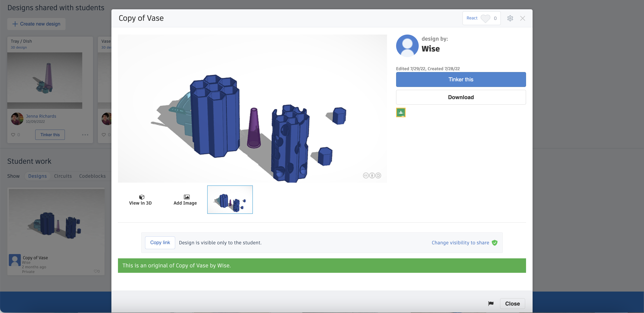Image resolution: width=644 pixels, height=313 pixels.
Task: Click the Copy link button
Action: pos(160,243)
